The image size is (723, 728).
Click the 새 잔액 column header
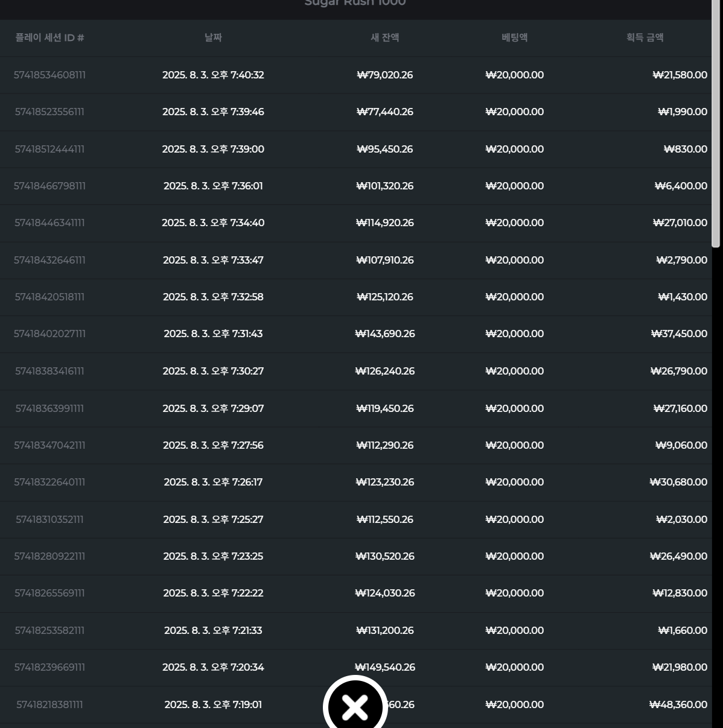[x=384, y=37]
